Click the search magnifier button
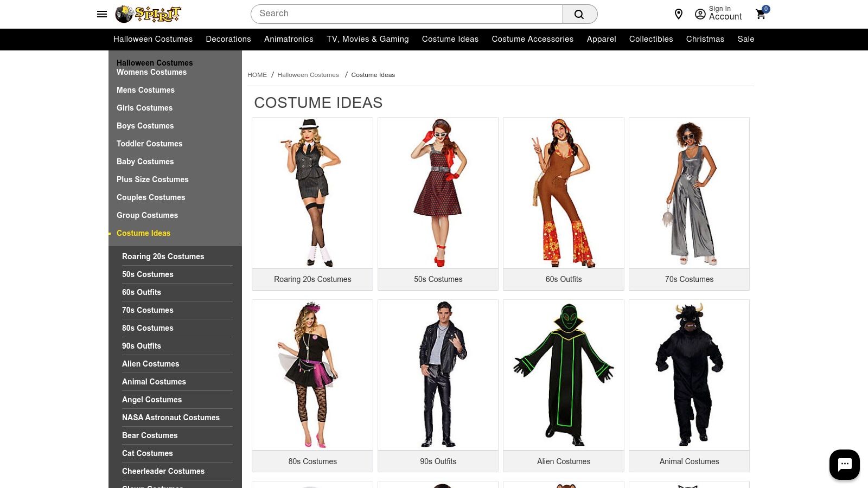The height and width of the screenshot is (488, 868). (x=579, y=14)
